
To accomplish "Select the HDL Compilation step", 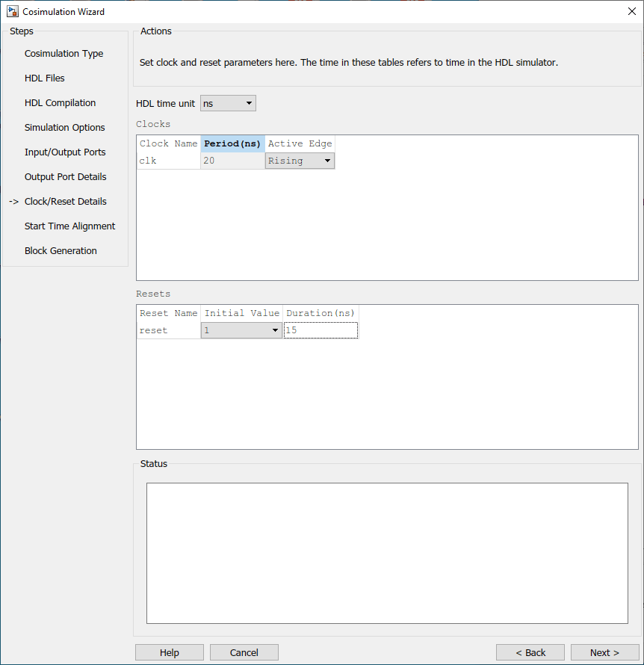I will pyautogui.click(x=60, y=102).
